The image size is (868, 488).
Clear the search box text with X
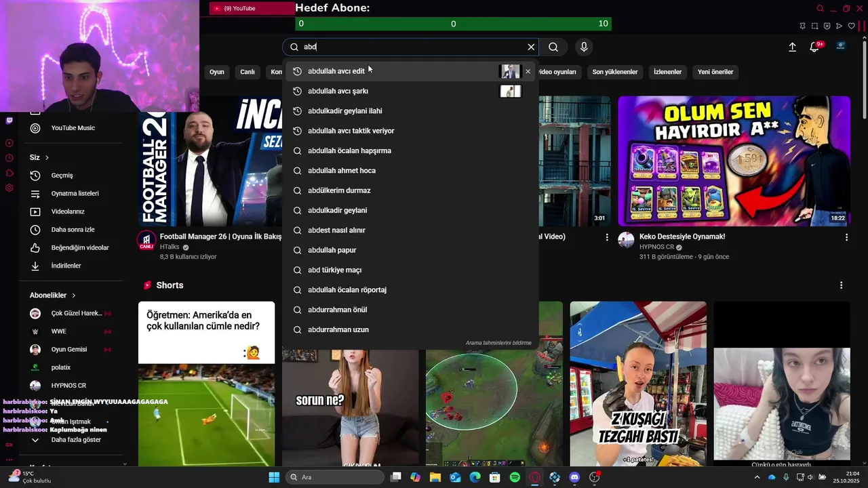tap(531, 47)
